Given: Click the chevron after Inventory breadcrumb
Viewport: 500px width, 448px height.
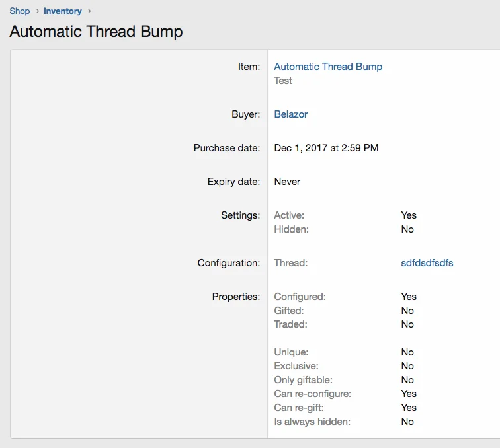Looking at the screenshot, I should pos(90,11).
